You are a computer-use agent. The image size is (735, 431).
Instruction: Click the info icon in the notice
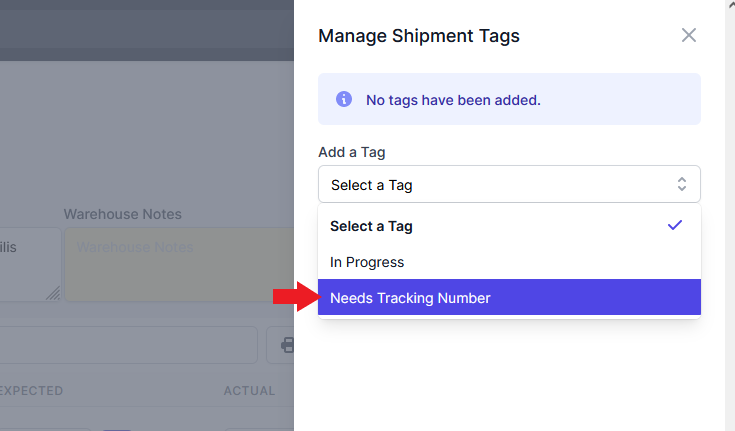coord(344,99)
